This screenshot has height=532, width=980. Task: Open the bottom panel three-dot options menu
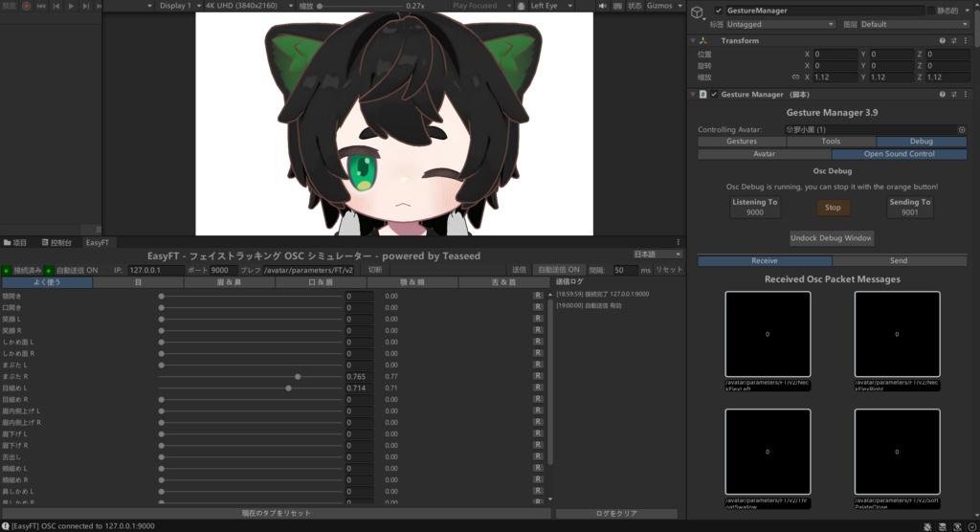pos(679,242)
